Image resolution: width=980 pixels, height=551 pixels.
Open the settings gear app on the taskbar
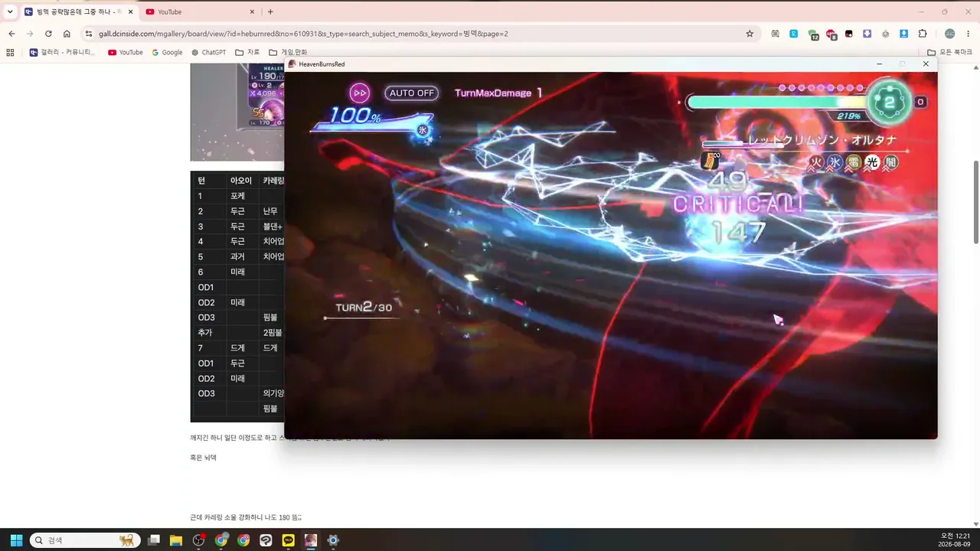333,540
